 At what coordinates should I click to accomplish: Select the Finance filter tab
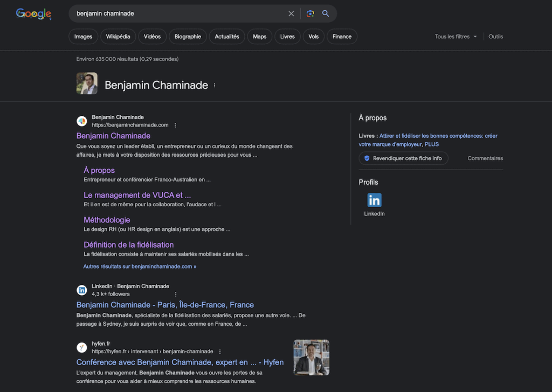click(x=342, y=37)
